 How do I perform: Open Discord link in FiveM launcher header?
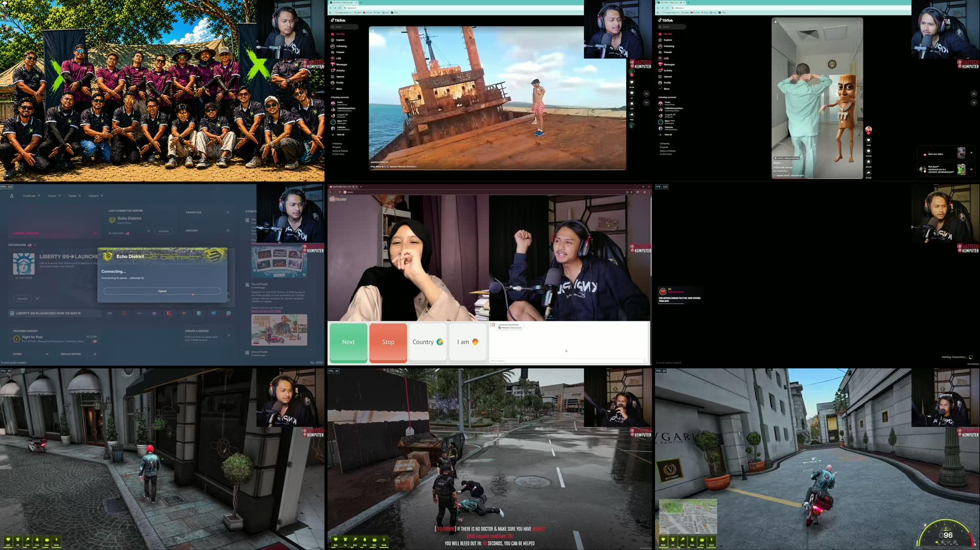point(95,196)
